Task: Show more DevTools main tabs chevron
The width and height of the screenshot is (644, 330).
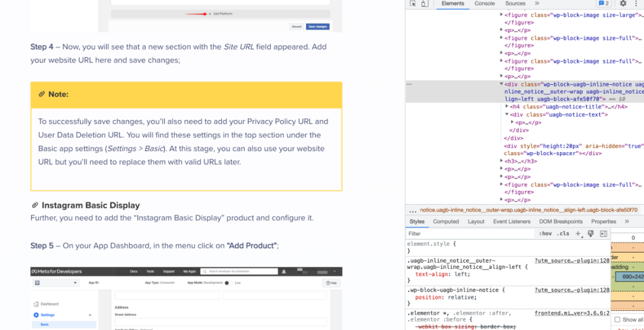Action: click(x=537, y=4)
